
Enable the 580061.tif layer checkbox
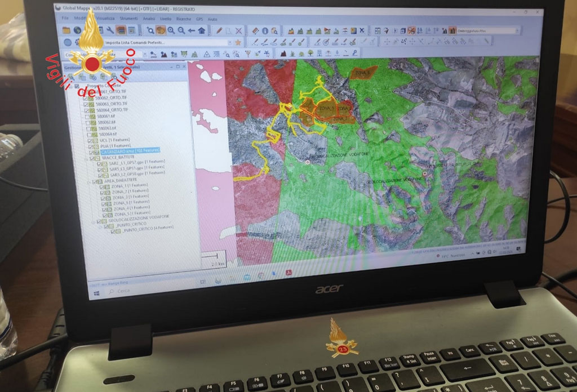click(x=87, y=117)
